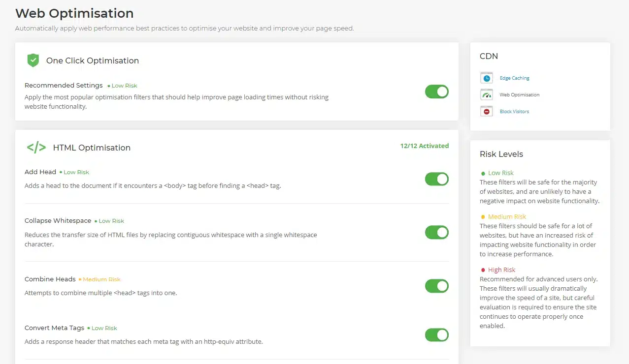Click the One Click Optimisation heading
This screenshot has height=364, width=629.
tap(93, 61)
